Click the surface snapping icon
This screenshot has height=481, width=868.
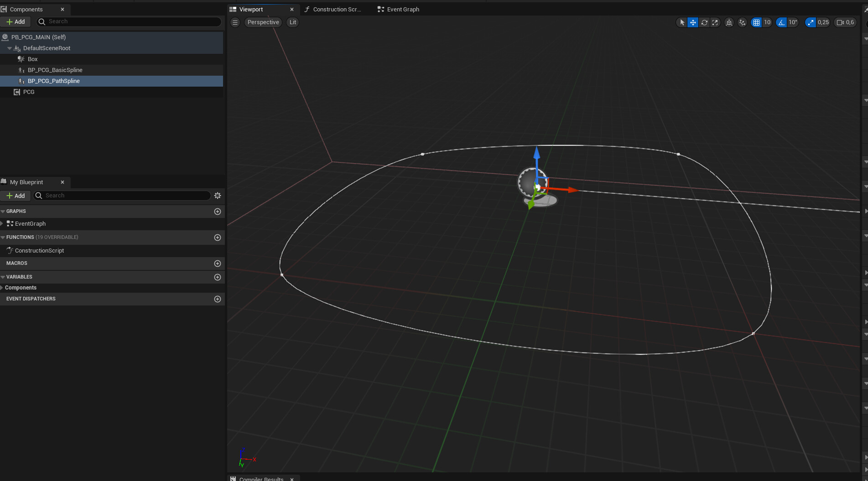click(x=742, y=22)
